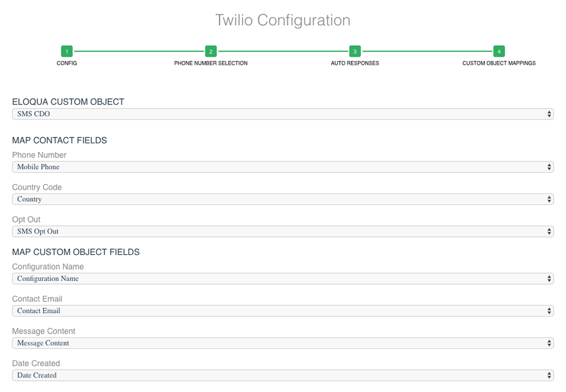This screenshot has height=392, width=566.
Task: Click the CONFIG step label
Action: coord(67,63)
